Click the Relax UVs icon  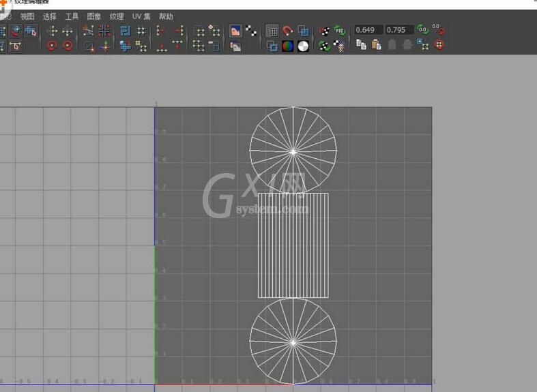coord(141,46)
